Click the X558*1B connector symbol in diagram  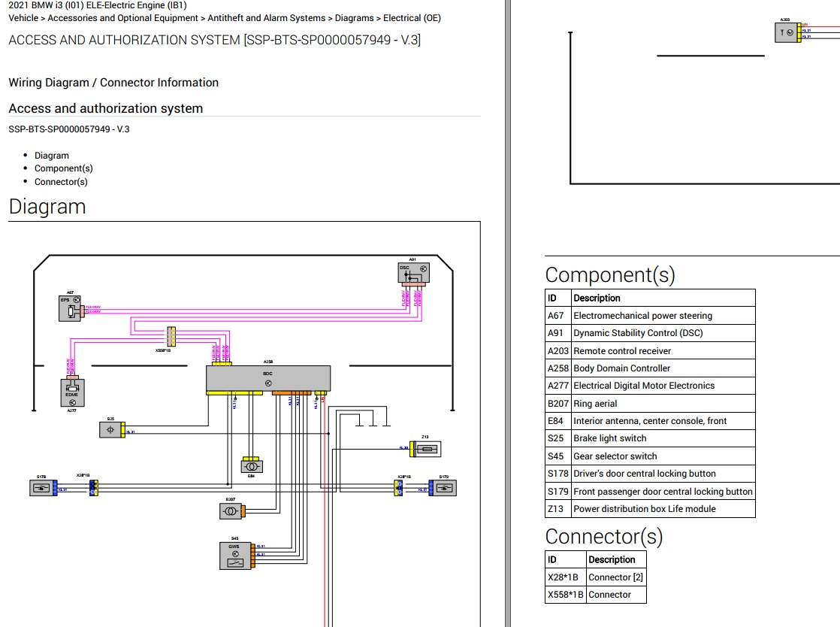click(x=171, y=337)
